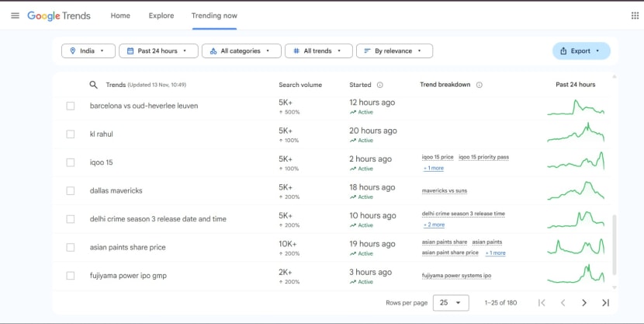Expand the Past 24 hours filter
Screen dimensions: 644x324
pyautogui.click(x=158, y=51)
